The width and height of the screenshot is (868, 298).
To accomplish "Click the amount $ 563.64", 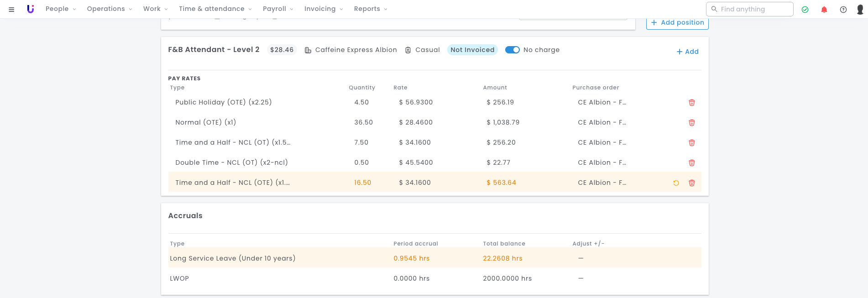I will 501,183.
